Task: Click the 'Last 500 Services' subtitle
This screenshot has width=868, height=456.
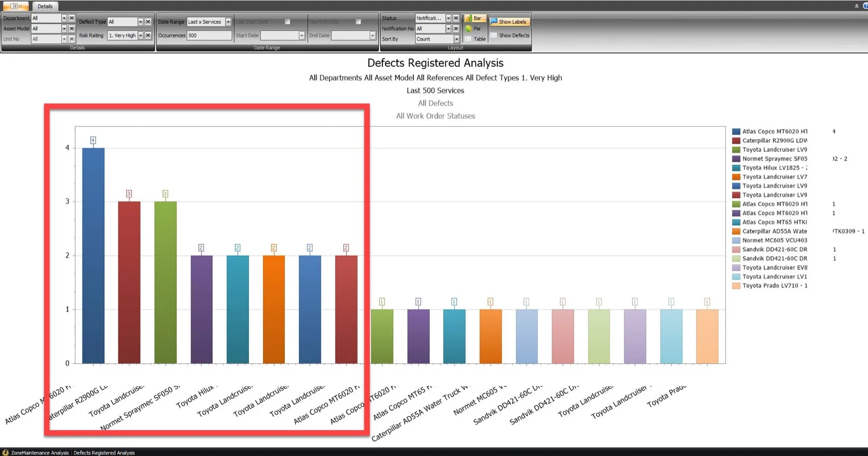Action: click(x=435, y=91)
